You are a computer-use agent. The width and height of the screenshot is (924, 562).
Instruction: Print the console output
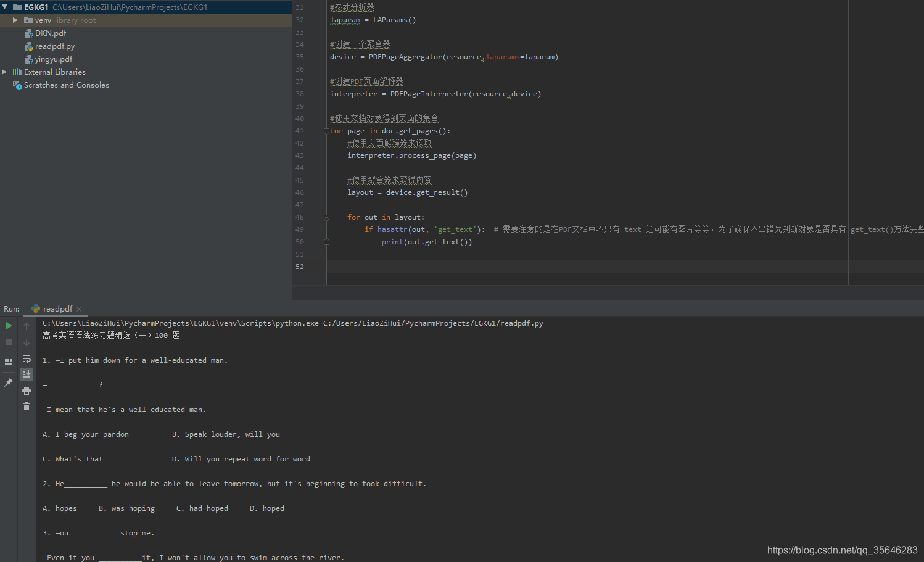[27, 390]
